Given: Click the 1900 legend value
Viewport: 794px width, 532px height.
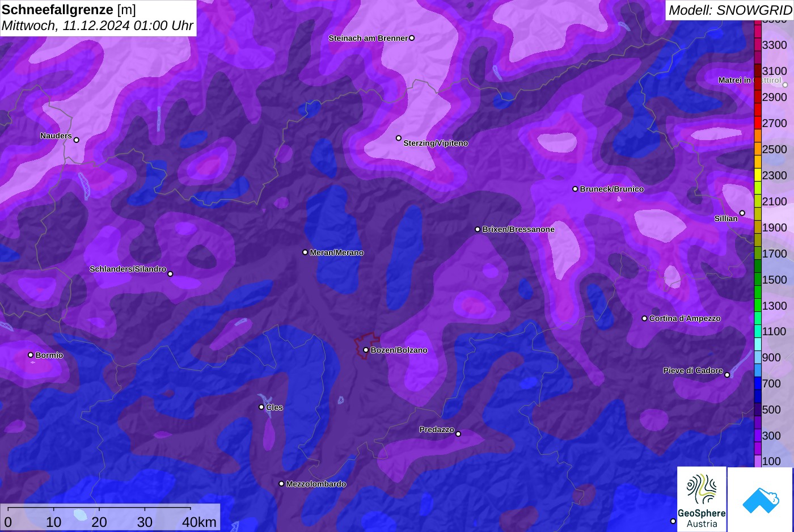Looking at the screenshot, I should click(x=774, y=227).
